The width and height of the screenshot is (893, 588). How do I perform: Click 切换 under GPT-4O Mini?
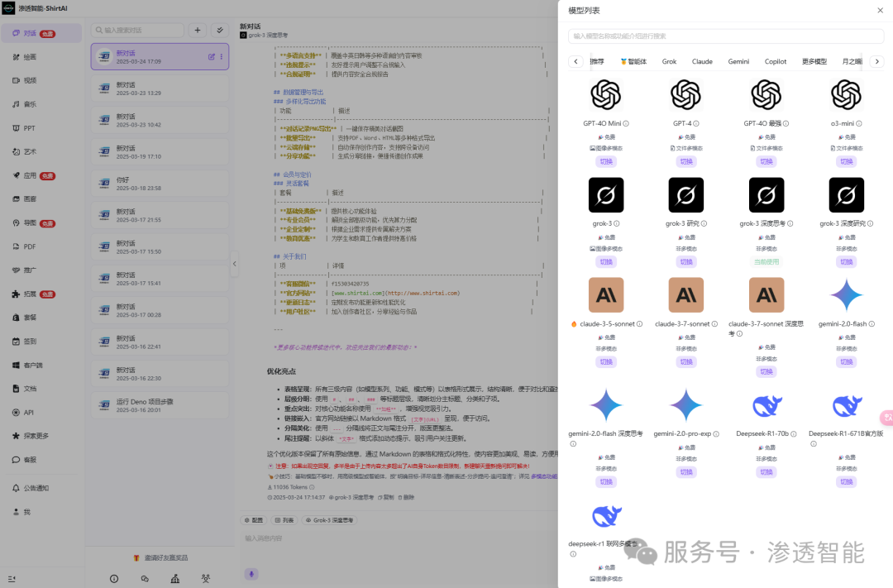point(606,162)
